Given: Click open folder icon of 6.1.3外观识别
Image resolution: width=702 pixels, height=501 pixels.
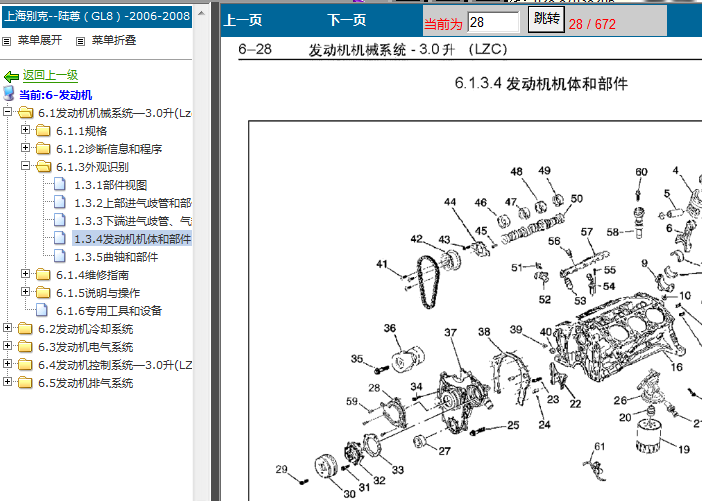Looking at the screenshot, I should coord(43,166).
